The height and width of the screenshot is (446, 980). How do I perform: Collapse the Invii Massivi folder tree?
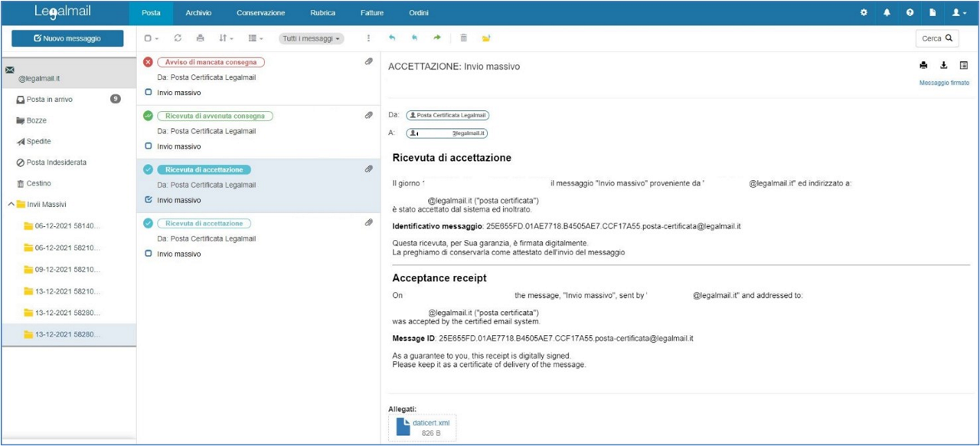tap(11, 205)
